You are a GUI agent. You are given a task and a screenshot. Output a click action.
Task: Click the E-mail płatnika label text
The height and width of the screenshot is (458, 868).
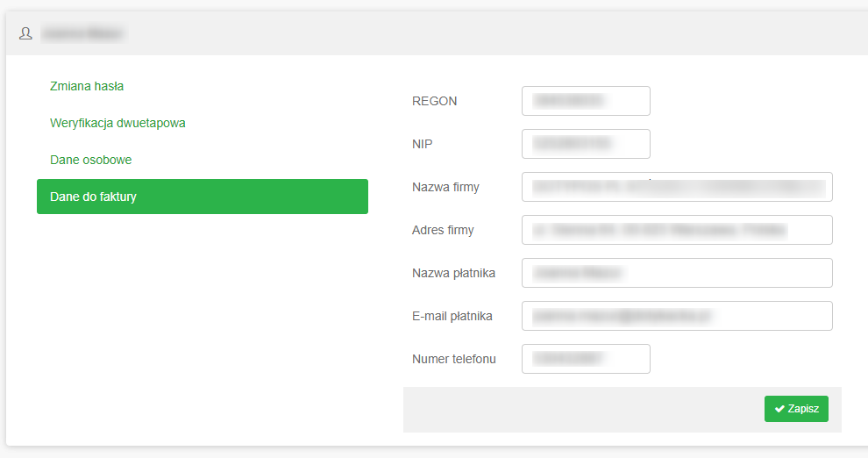coord(452,316)
